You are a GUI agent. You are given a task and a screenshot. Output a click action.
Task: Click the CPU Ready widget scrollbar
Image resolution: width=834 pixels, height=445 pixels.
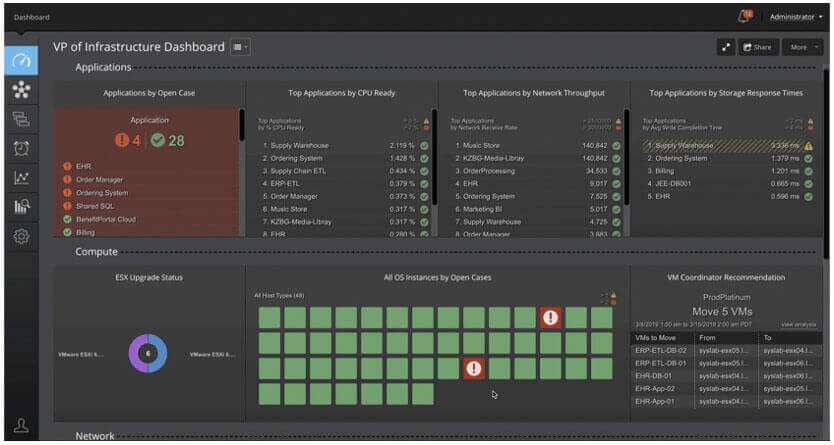point(435,157)
